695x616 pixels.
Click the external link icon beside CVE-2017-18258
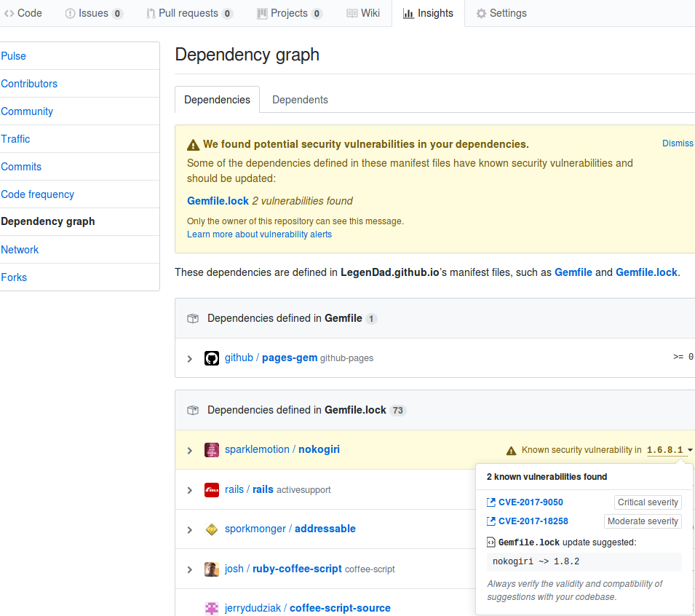click(491, 521)
